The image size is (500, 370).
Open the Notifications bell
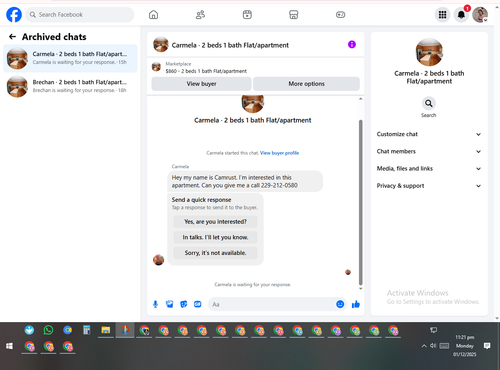coord(461,15)
